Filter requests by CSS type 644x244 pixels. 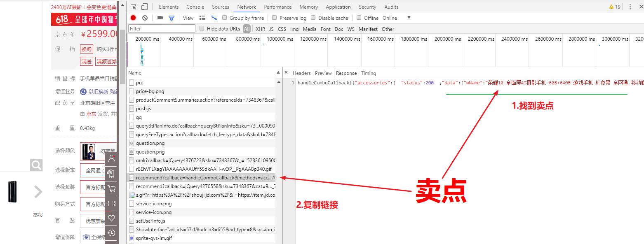click(282, 29)
